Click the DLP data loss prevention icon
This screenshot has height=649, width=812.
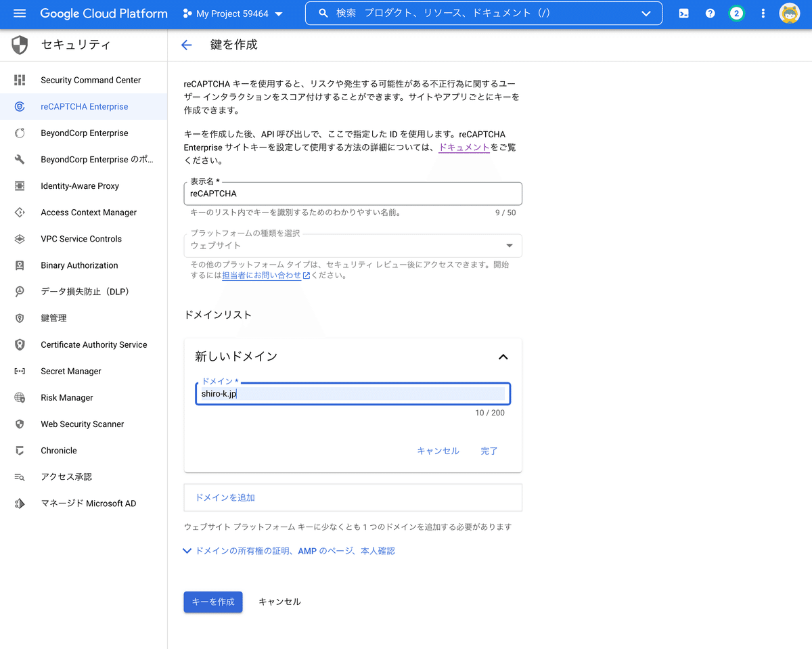click(x=20, y=292)
